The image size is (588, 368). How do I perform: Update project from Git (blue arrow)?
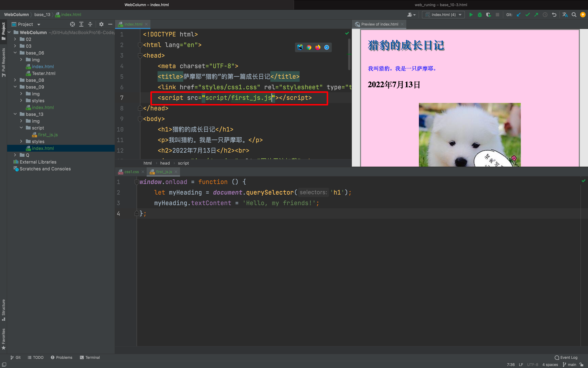click(x=519, y=15)
